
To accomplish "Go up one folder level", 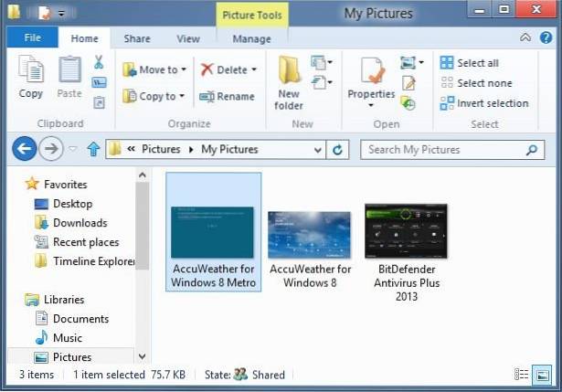I will point(93,149).
